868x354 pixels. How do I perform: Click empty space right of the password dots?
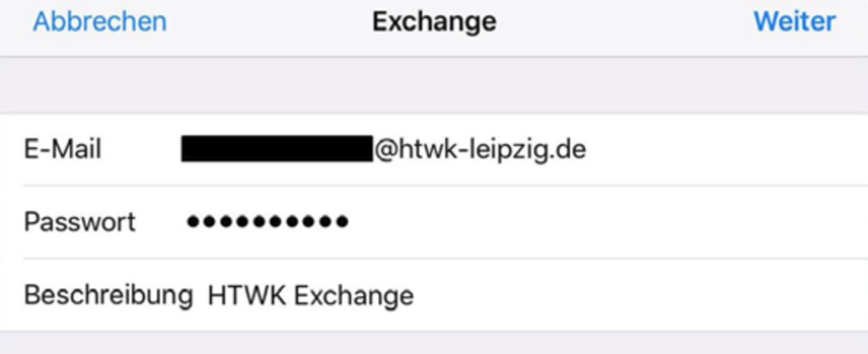click(x=608, y=222)
